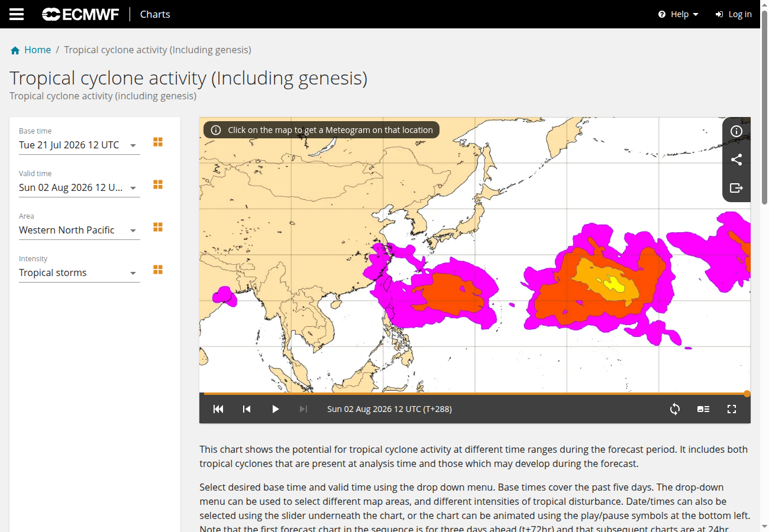769x532 pixels.
Task: Click the export chart icon
Action: 736,188
